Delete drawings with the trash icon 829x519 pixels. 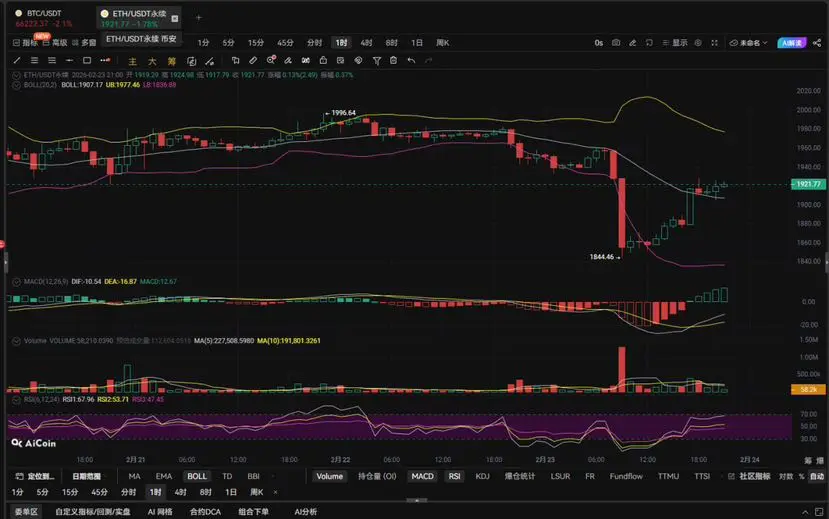point(393,61)
